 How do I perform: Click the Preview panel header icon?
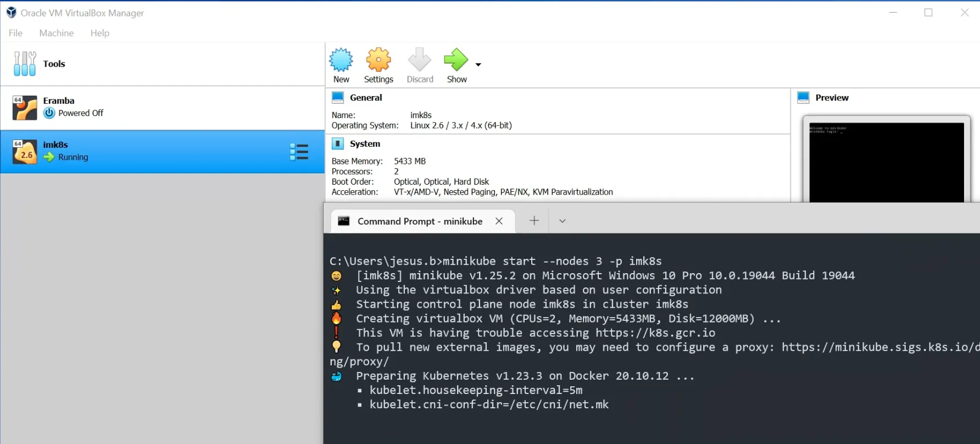(803, 98)
